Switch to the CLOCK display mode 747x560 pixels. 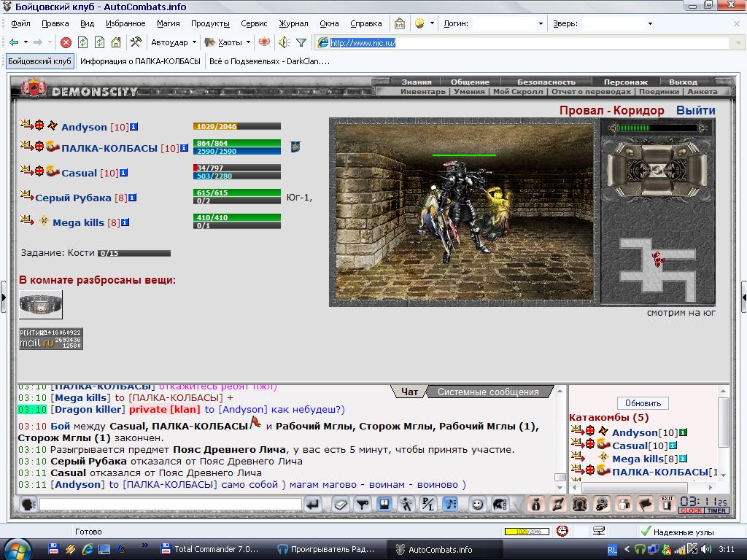pyautogui.click(x=692, y=510)
